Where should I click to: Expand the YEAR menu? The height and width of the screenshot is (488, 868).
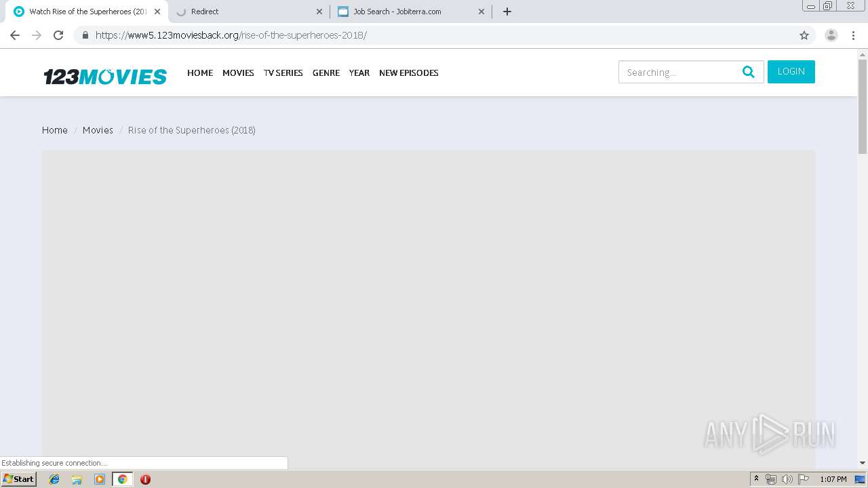(359, 73)
